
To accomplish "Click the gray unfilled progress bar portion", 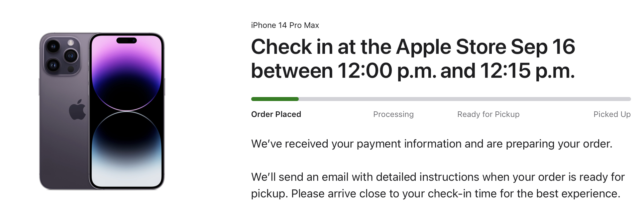I will 465,99.
